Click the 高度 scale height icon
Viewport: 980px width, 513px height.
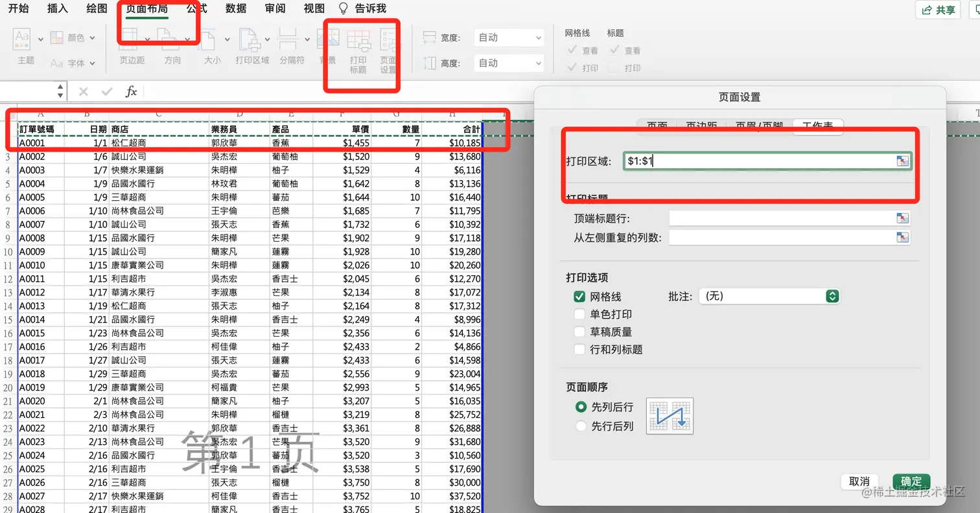429,63
